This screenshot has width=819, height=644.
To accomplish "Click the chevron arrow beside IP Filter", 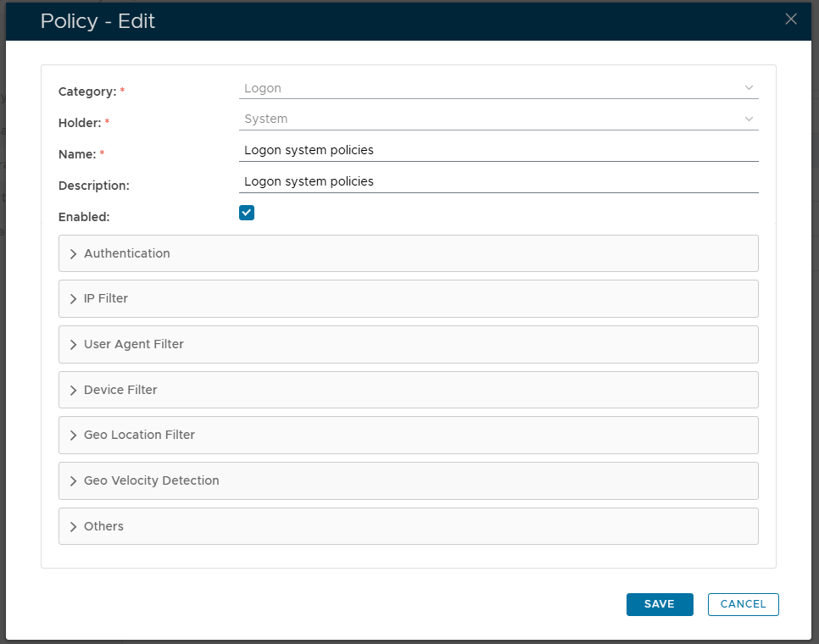I will click(74, 299).
